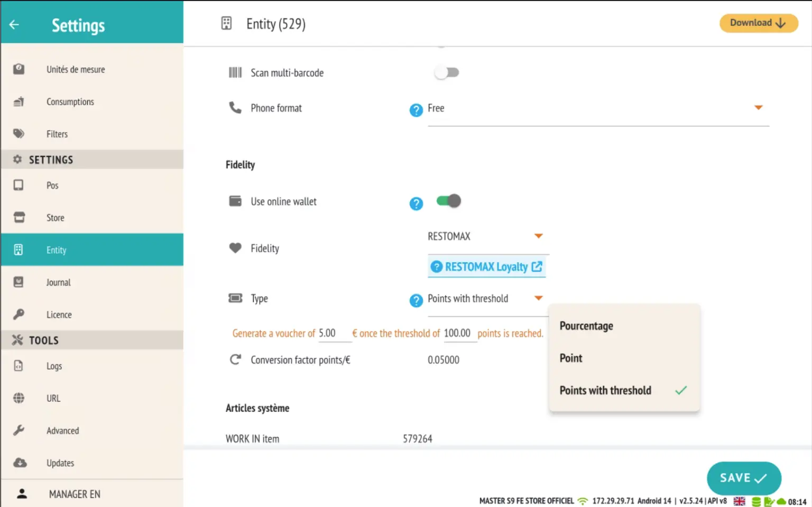Viewport: 812px width, 507px height.
Task: Click the Store shop icon
Action: pos(19,217)
